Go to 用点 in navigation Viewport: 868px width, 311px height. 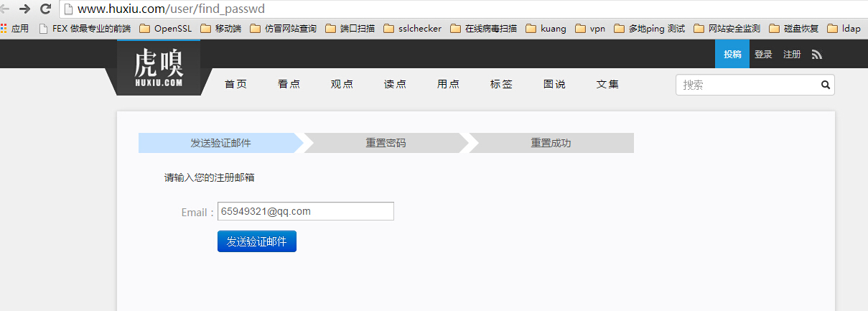pyautogui.click(x=448, y=84)
